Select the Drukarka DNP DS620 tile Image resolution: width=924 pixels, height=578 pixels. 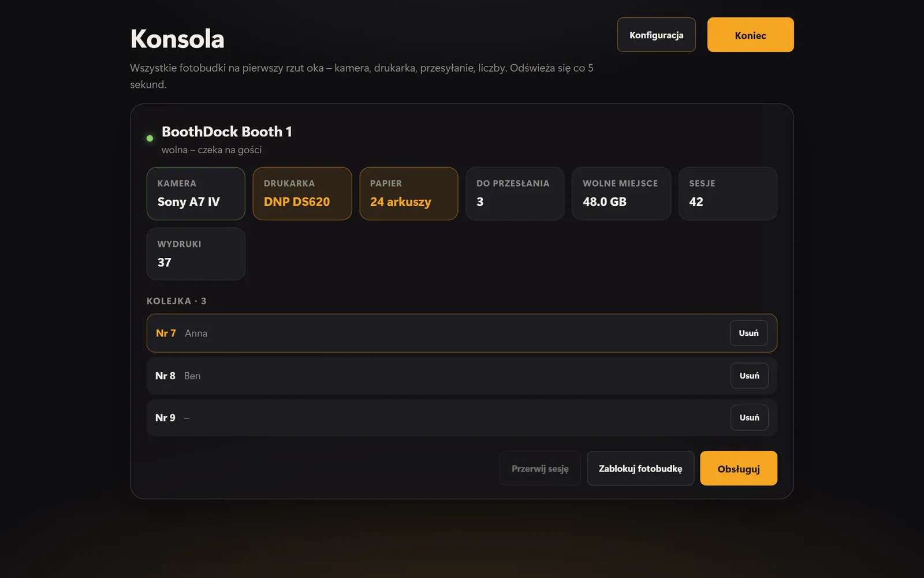point(302,194)
